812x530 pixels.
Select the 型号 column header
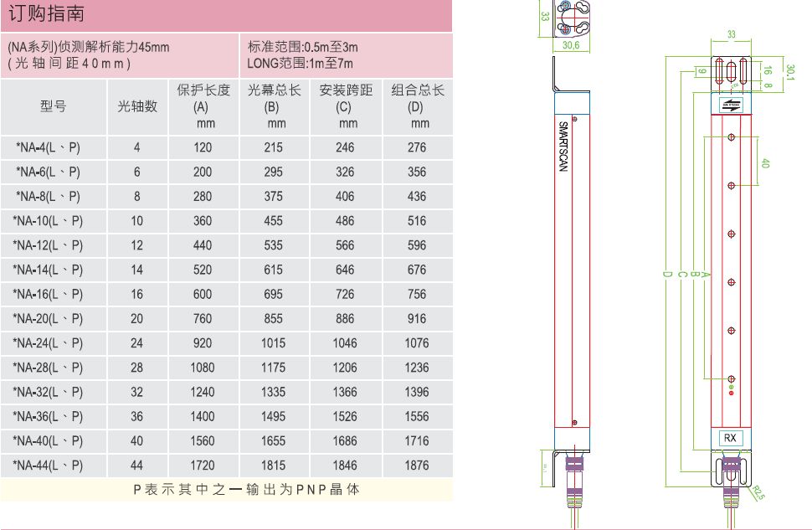point(54,106)
